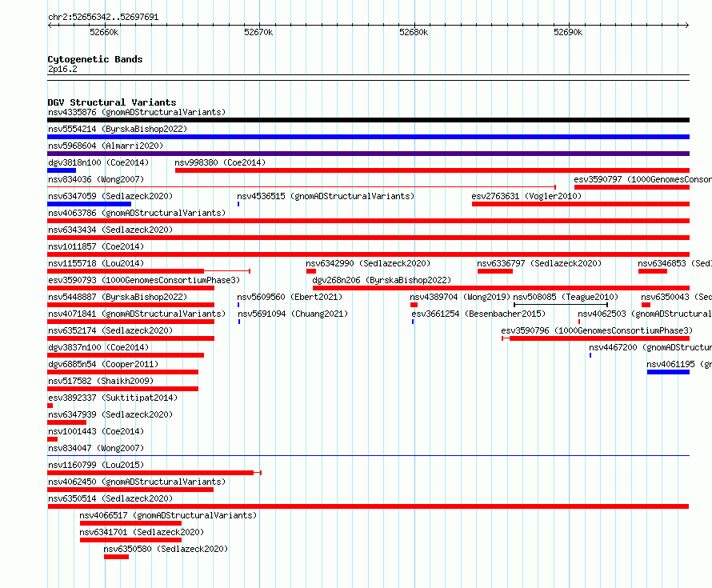
Task: Click the nsv4536515 gnomAD variant label
Action: [x=326, y=196]
